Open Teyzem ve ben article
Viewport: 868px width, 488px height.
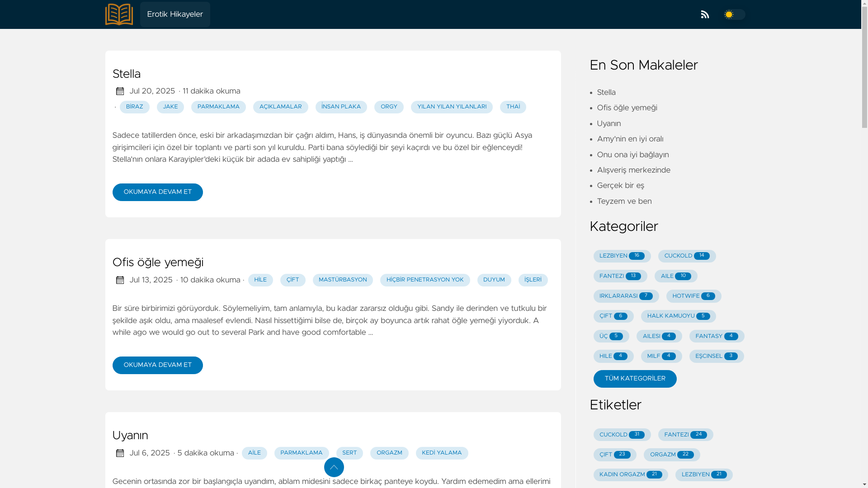point(624,202)
